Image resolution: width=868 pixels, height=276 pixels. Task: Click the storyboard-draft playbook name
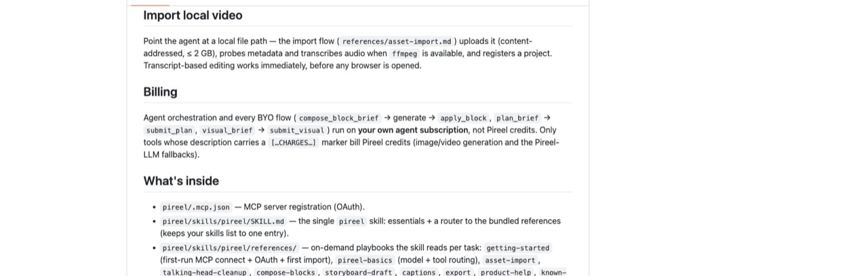(x=359, y=273)
